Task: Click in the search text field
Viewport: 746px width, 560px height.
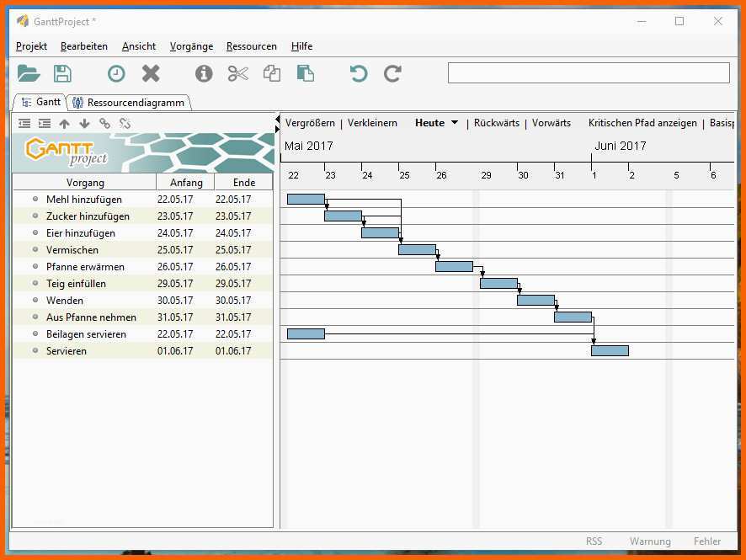Action: [588, 73]
